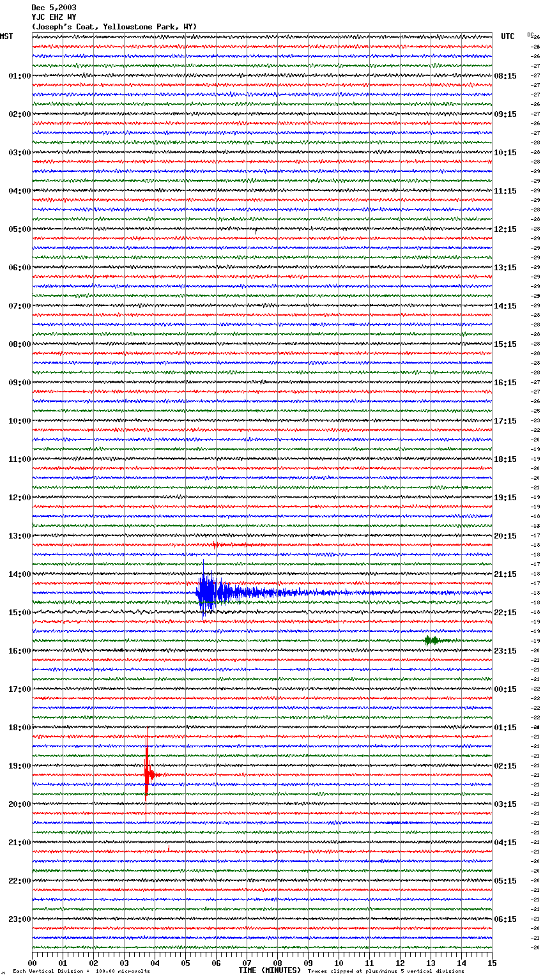Click the 21:15 UTC time label

coord(505,574)
